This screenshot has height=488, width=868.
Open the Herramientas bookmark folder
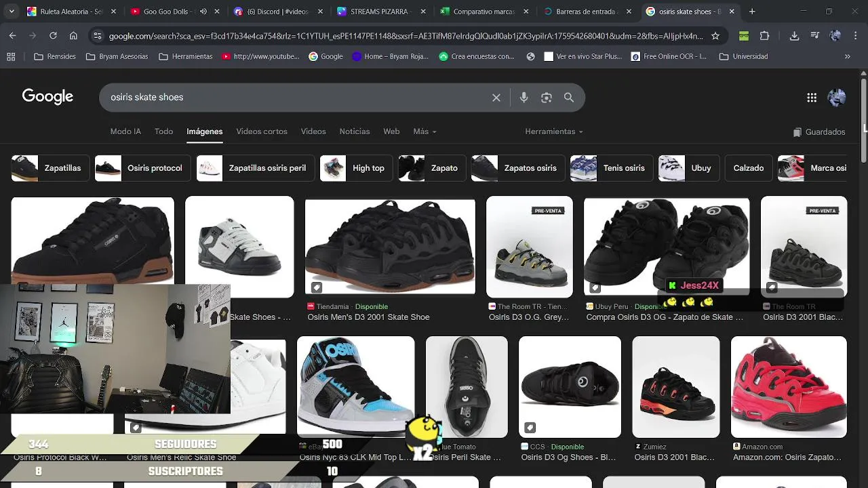coord(186,56)
